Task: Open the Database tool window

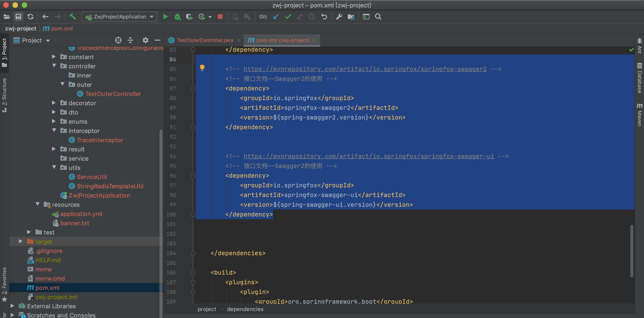Action: tap(639, 78)
